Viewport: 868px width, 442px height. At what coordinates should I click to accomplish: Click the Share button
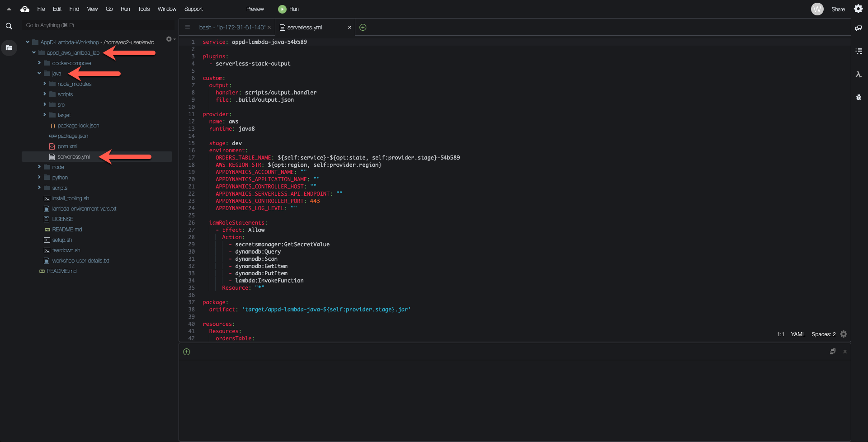coord(838,9)
